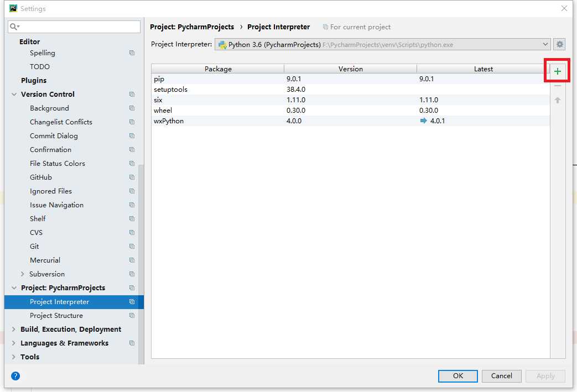Click the blue help question mark icon

15,376
